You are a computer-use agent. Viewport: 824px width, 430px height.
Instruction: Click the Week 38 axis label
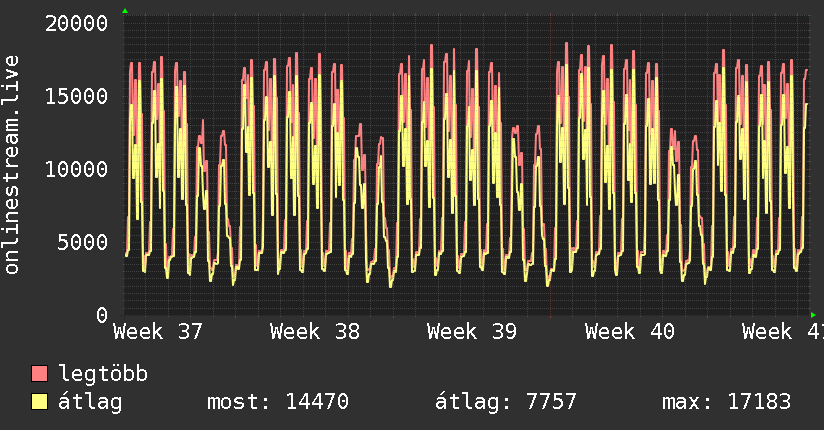pyautogui.click(x=315, y=332)
